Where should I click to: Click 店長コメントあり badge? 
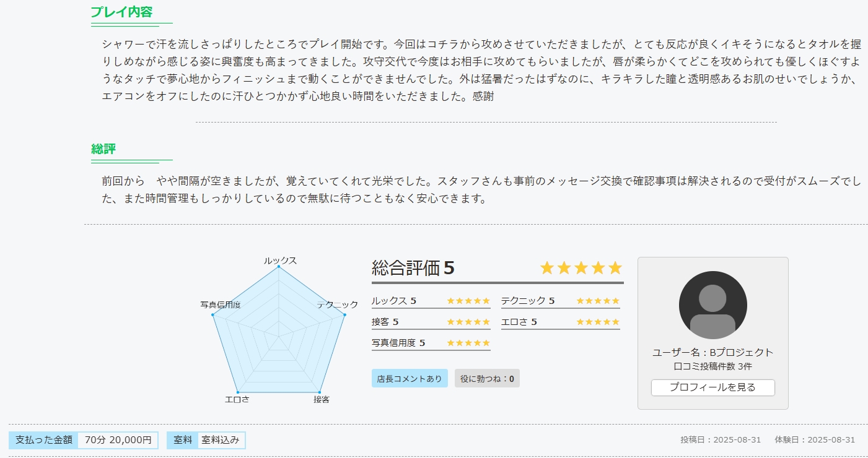coord(410,379)
